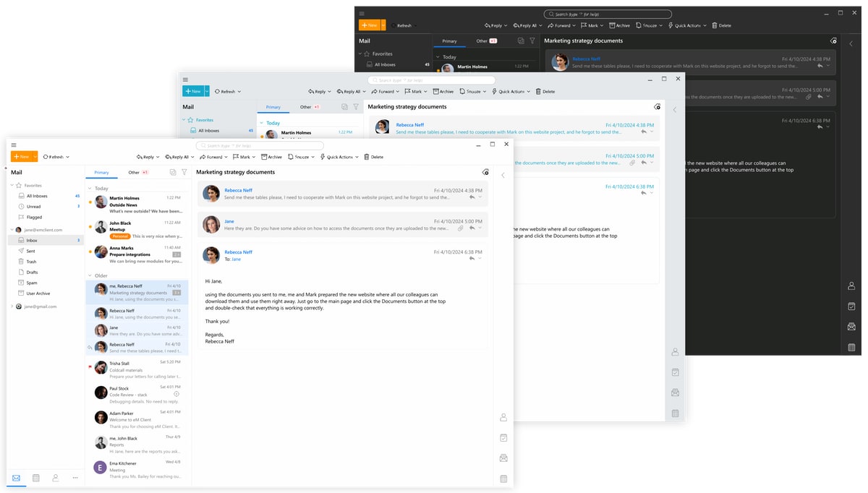Click the dark theme window's Delete button

click(721, 25)
